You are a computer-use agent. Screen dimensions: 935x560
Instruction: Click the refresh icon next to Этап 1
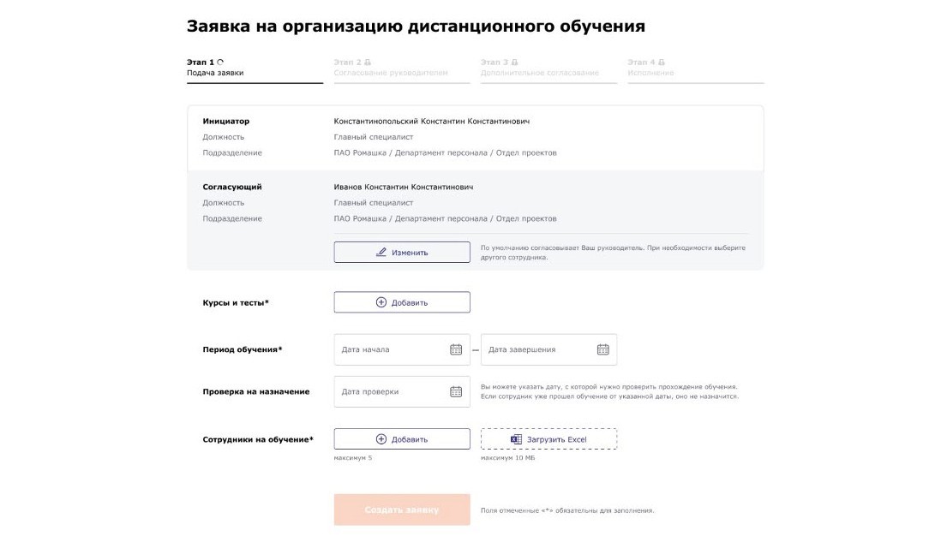221,61
